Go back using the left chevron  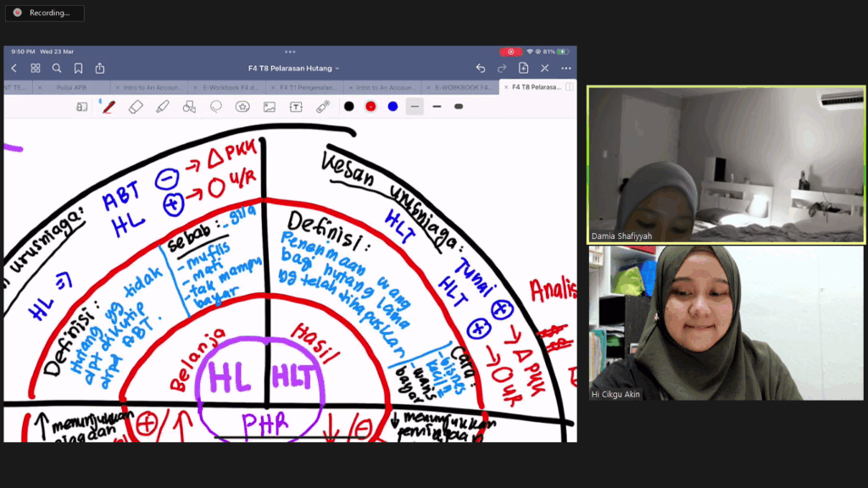(14, 69)
